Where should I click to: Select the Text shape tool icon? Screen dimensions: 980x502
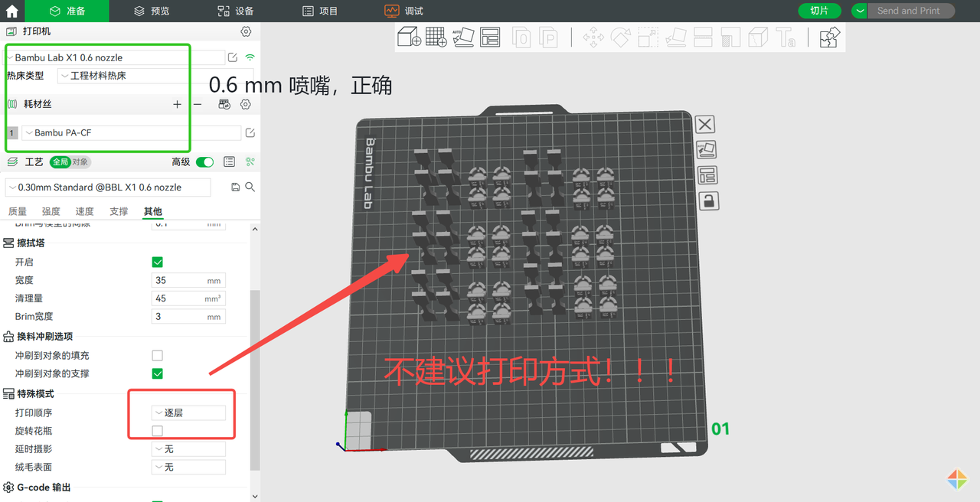[786, 37]
